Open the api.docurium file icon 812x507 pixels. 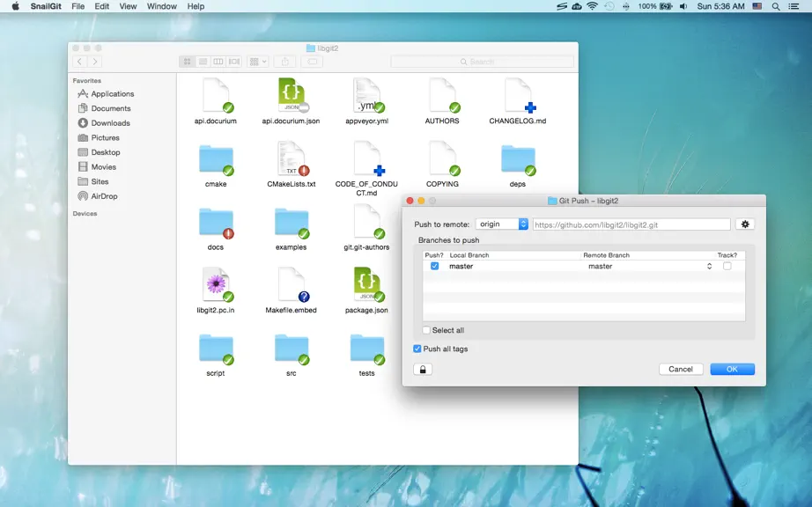[216, 95]
